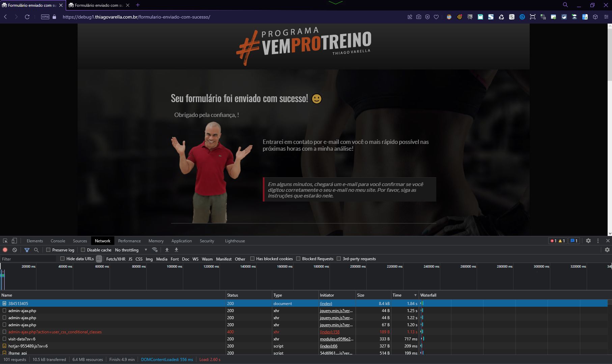Check the Blocked Requests filter
Screen dimensions: 612x364
pos(298,259)
